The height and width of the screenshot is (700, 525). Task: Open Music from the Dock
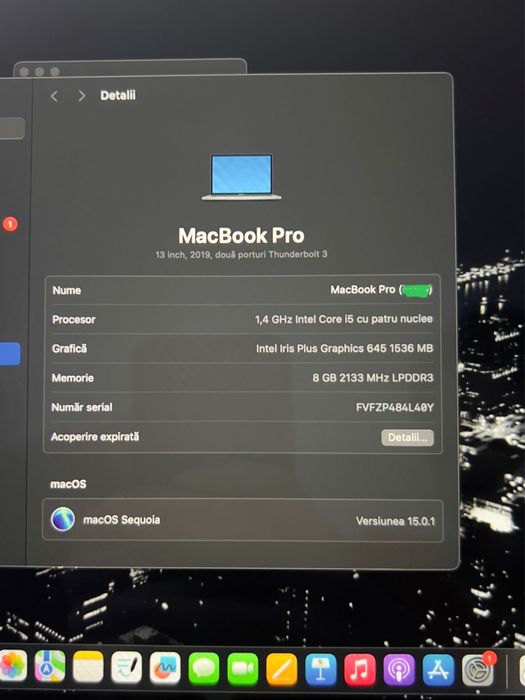tap(360, 670)
